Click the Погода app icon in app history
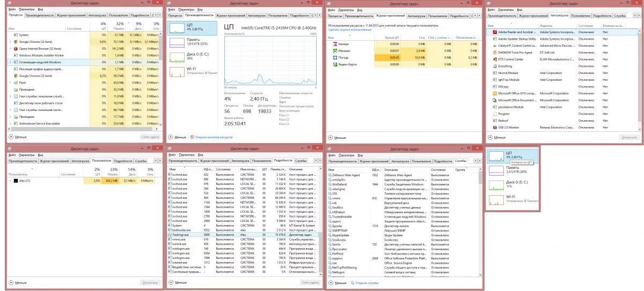This screenshot has height=291, width=644. pyautogui.click(x=335, y=57)
